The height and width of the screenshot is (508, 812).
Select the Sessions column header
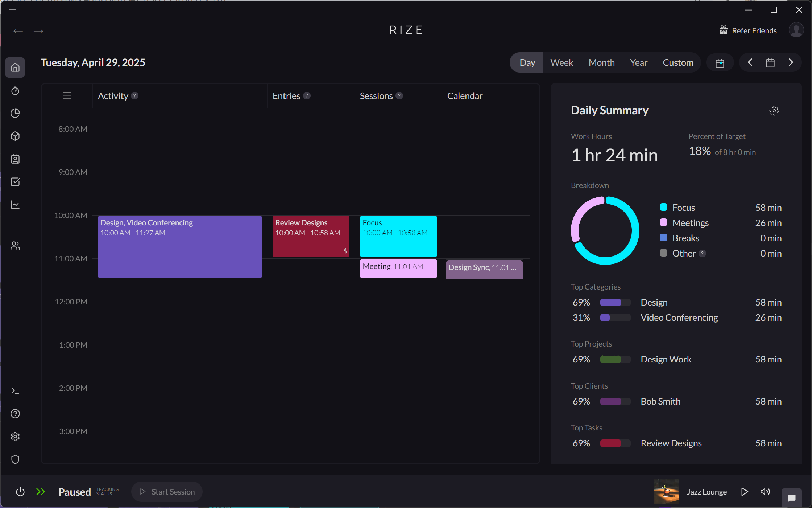[376, 95]
